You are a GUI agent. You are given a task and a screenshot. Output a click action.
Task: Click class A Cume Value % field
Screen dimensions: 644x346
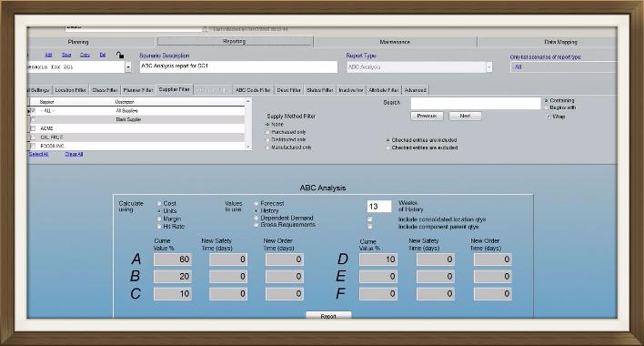click(173, 259)
